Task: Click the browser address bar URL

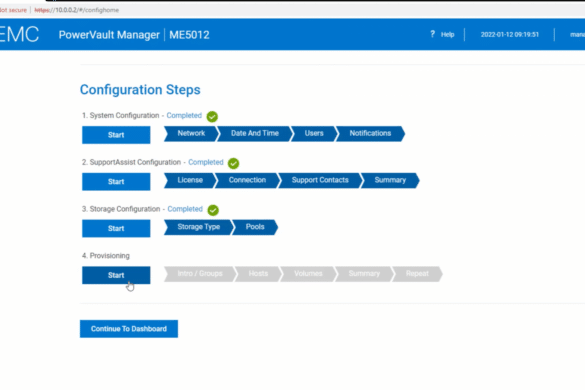Action: coord(76,10)
